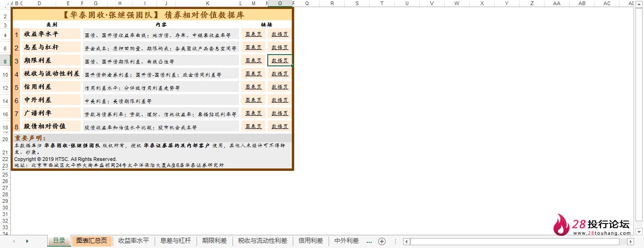
Task: Select the 信用利差 category cell
Action: tap(51, 87)
